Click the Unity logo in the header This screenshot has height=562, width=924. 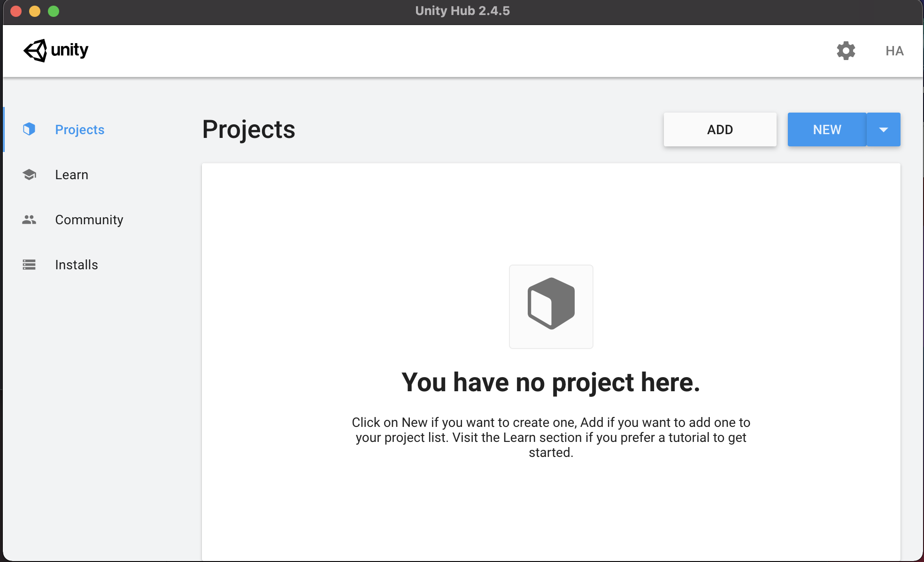(x=55, y=50)
